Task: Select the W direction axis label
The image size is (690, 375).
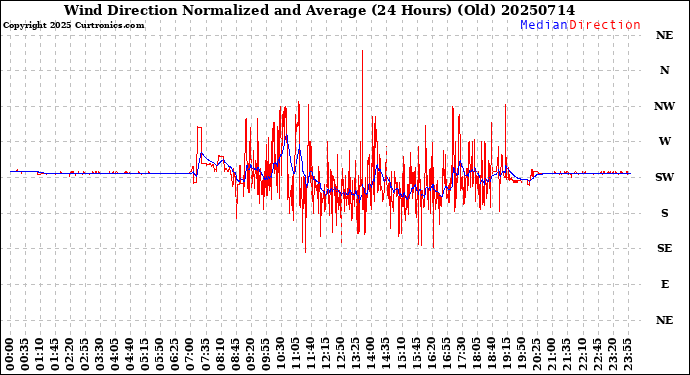Action: coord(664,141)
